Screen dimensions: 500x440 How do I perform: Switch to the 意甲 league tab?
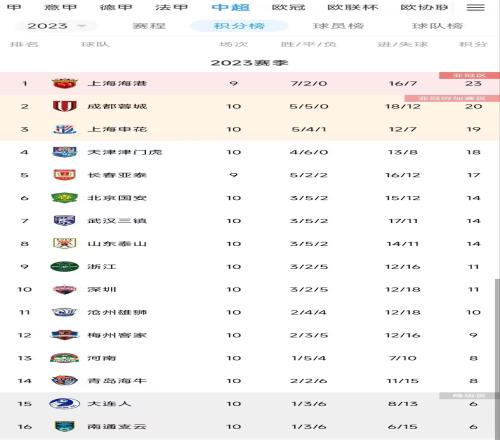pyautogui.click(x=61, y=7)
